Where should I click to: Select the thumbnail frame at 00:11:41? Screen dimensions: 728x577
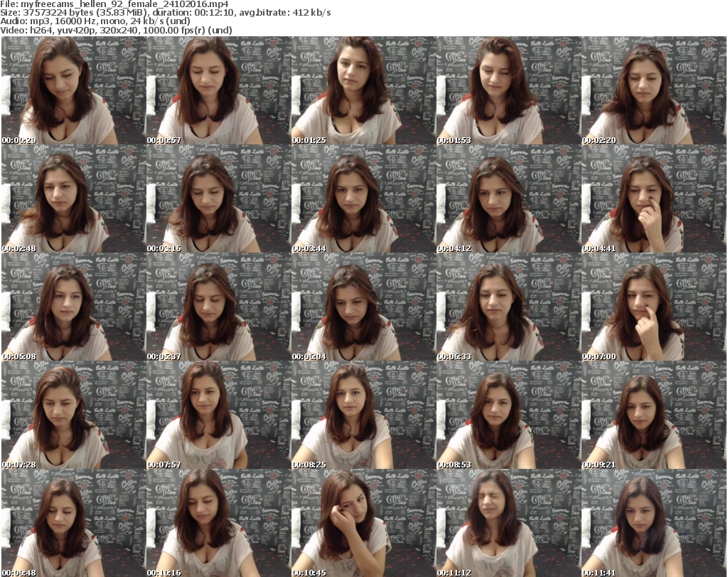pyautogui.click(x=654, y=523)
